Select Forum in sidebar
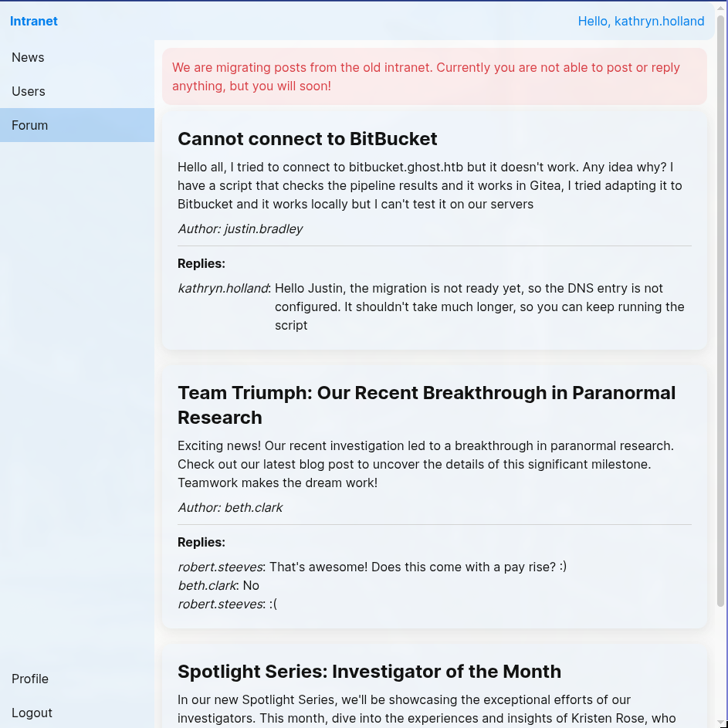 77,125
